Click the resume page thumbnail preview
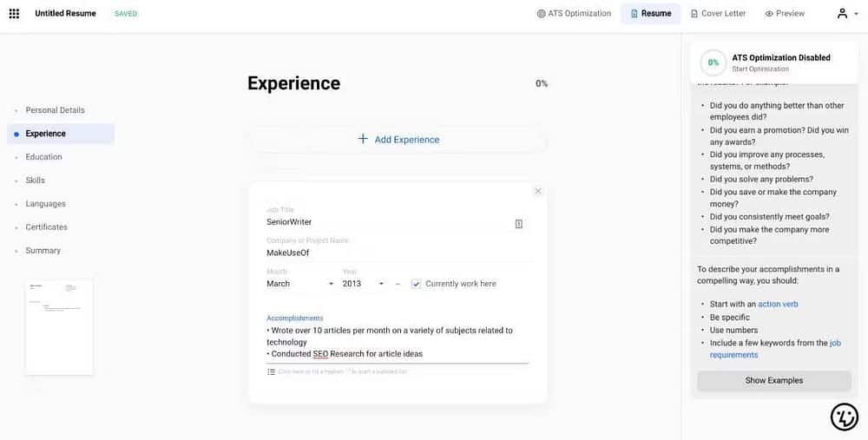 pos(59,326)
